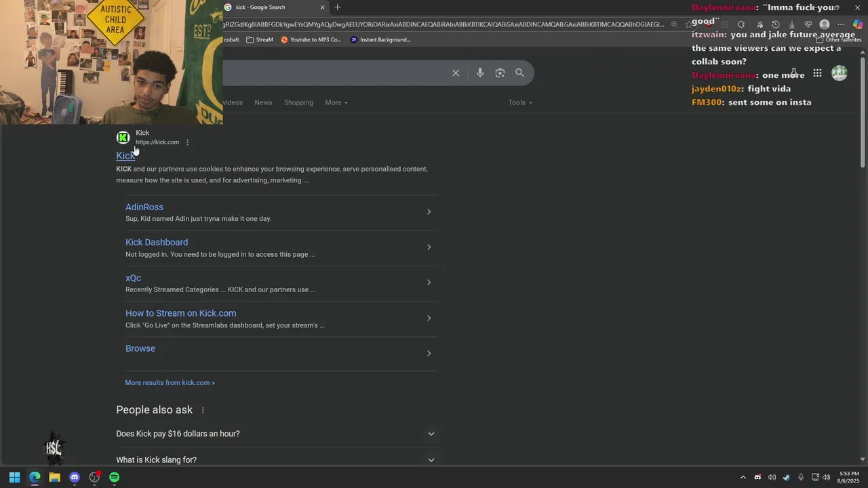This screenshot has width=868, height=488.
Task: Switch to the Videos search tab
Action: pos(233,102)
